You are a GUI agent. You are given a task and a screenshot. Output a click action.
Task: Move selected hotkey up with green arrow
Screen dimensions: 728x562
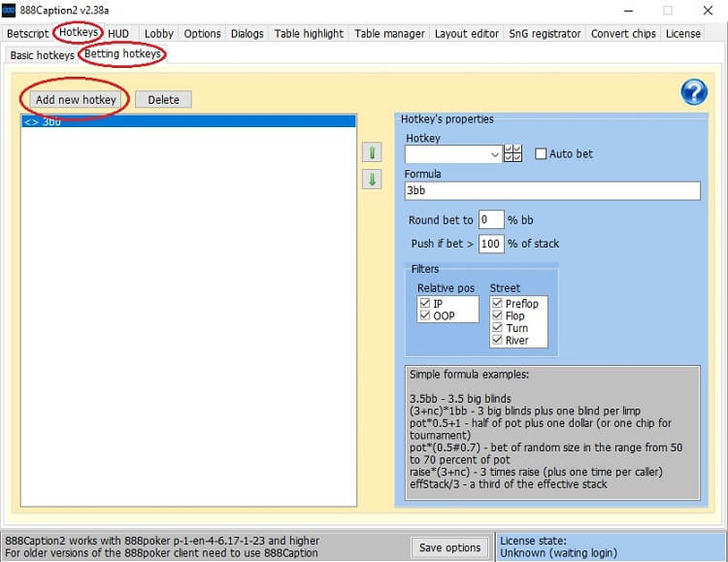click(x=371, y=152)
